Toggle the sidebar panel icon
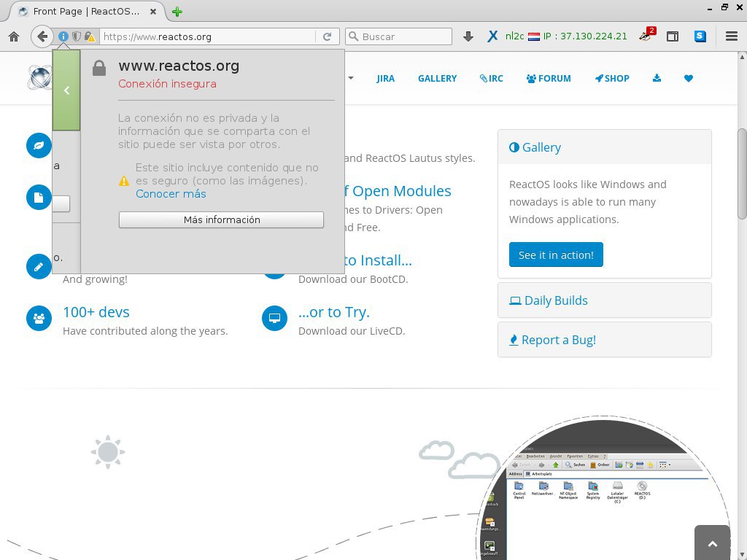 [x=672, y=36]
